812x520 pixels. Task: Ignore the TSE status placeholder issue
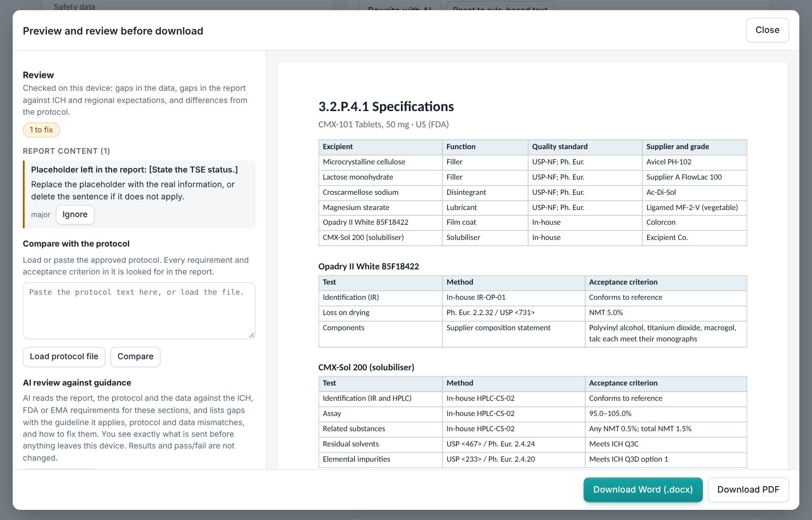pos(75,215)
